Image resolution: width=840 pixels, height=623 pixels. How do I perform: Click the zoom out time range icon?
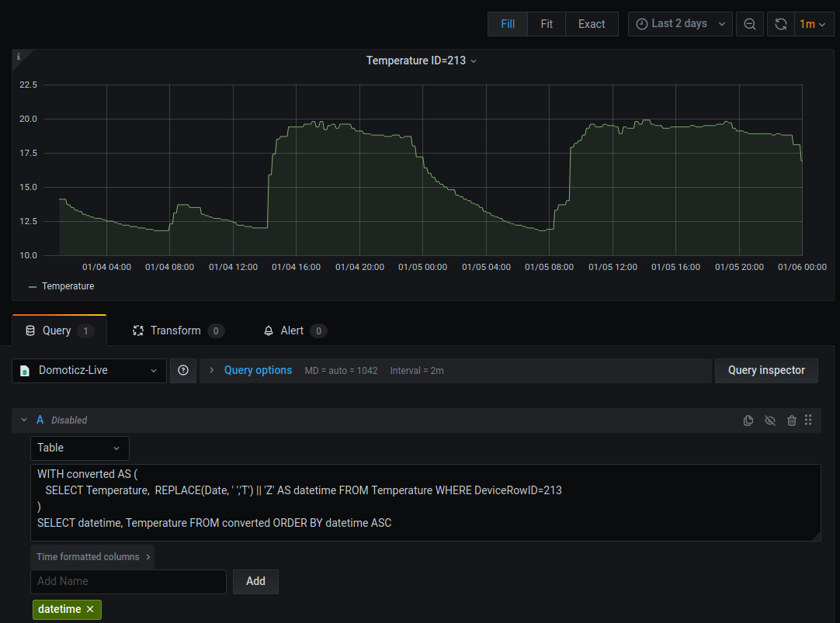(x=749, y=24)
